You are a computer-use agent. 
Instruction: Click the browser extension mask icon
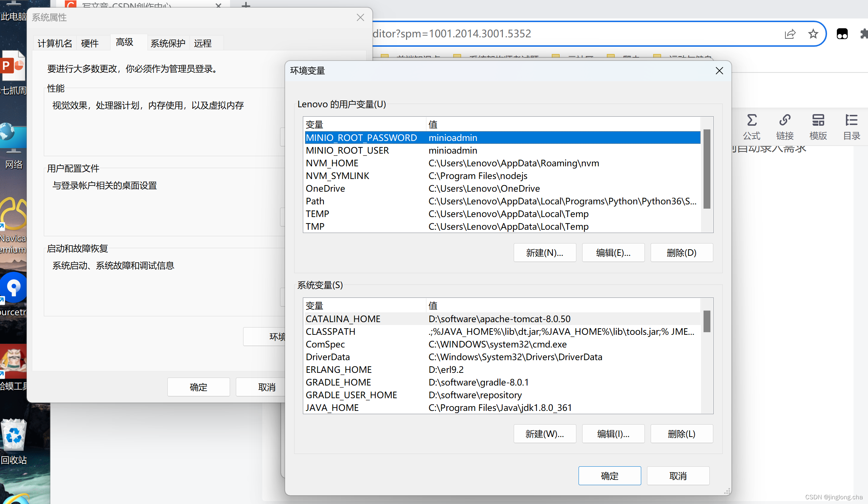(x=842, y=34)
